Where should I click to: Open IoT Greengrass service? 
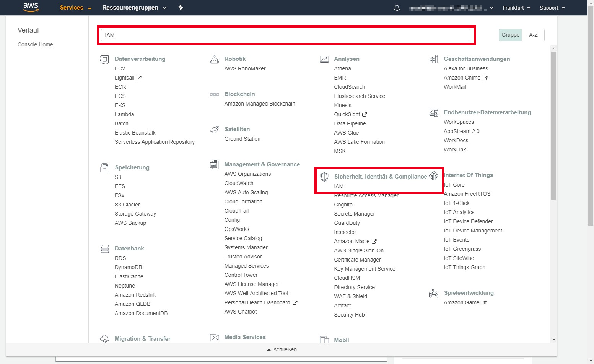pos(462,249)
